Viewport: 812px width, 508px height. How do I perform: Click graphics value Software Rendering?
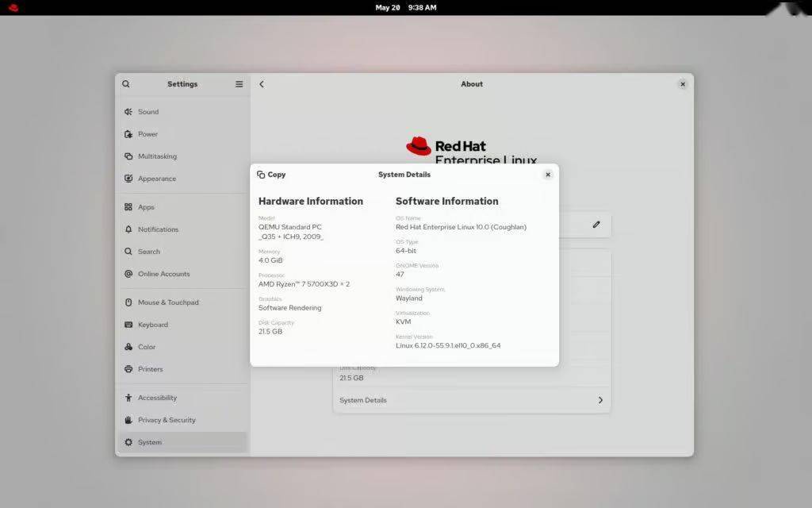click(290, 308)
